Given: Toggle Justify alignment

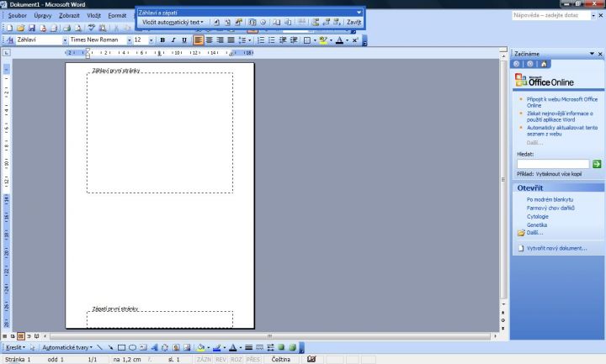Looking at the screenshot, I should (x=231, y=40).
